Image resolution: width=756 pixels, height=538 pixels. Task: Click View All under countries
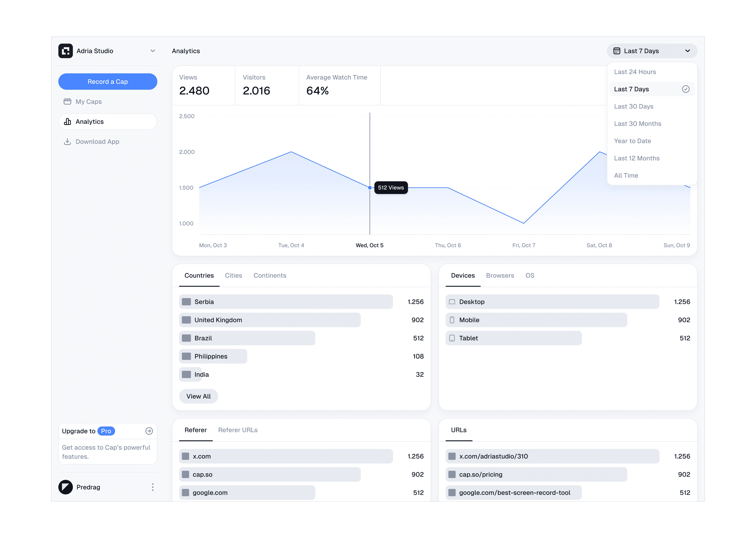(198, 396)
